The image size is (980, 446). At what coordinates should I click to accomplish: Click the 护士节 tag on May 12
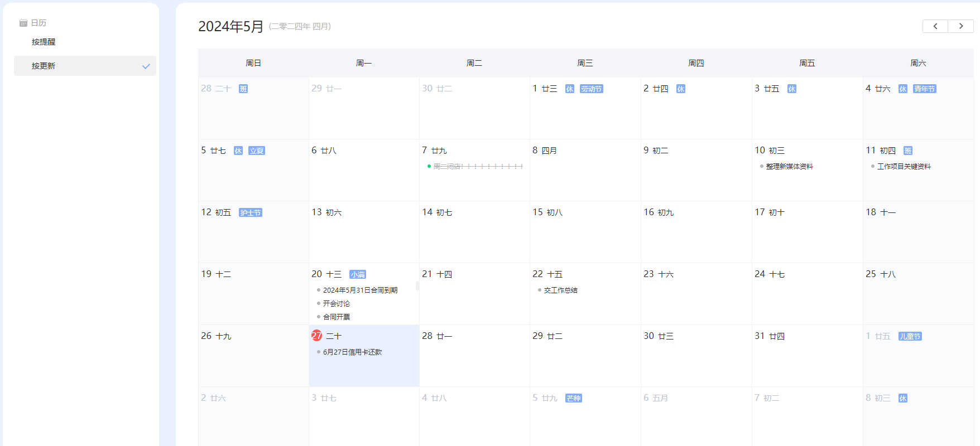251,212
